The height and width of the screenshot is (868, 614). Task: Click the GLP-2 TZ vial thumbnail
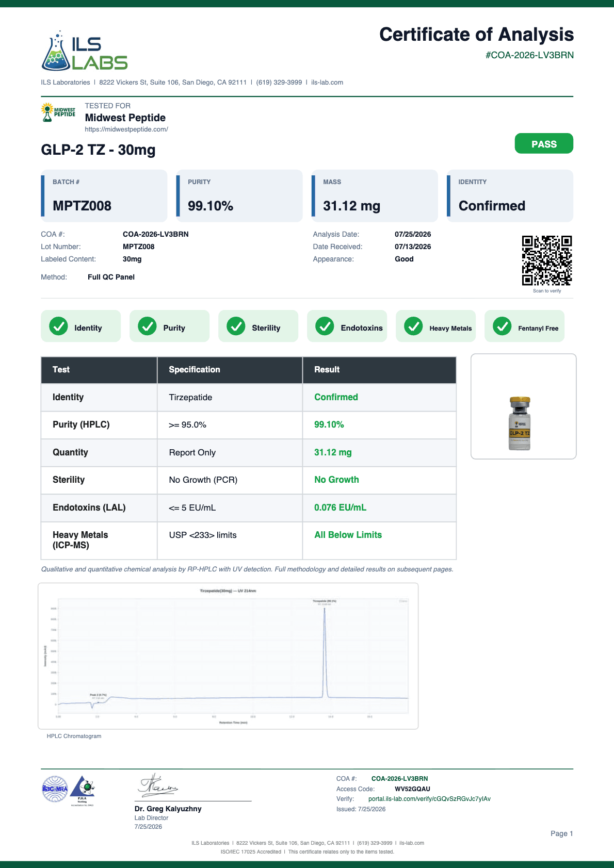pyautogui.click(x=523, y=406)
